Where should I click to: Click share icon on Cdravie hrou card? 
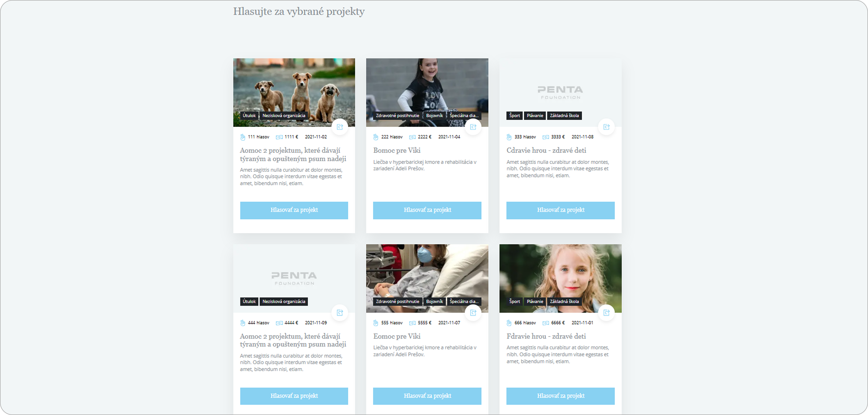[606, 127]
